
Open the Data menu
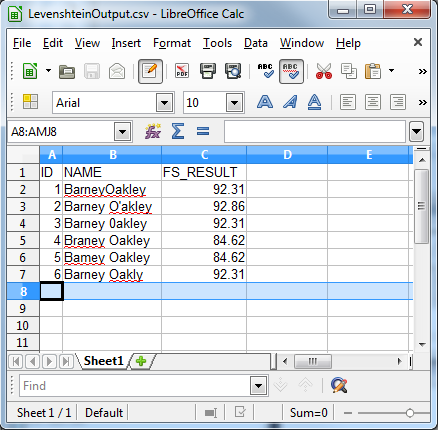click(256, 43)
